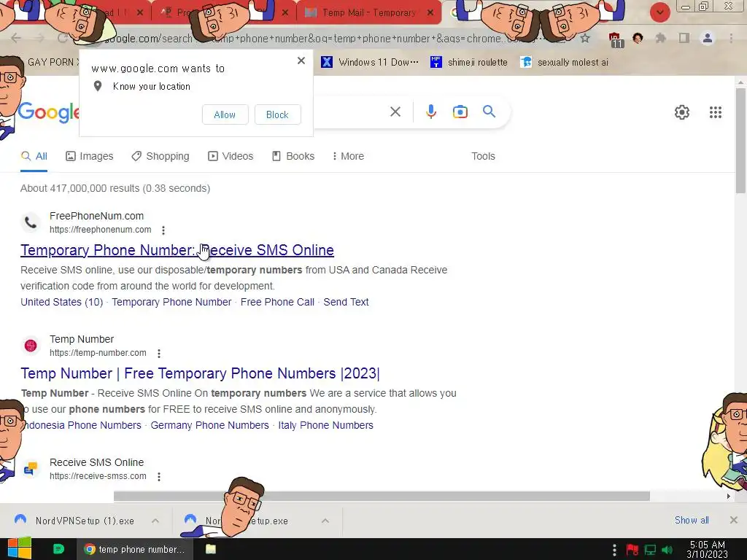Start a voice search with microphone
Screen dimensions: 747x560
(x=430, y=112)
